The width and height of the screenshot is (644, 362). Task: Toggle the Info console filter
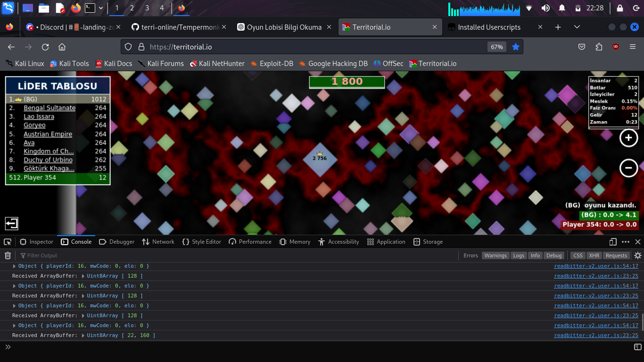(535, 255)
